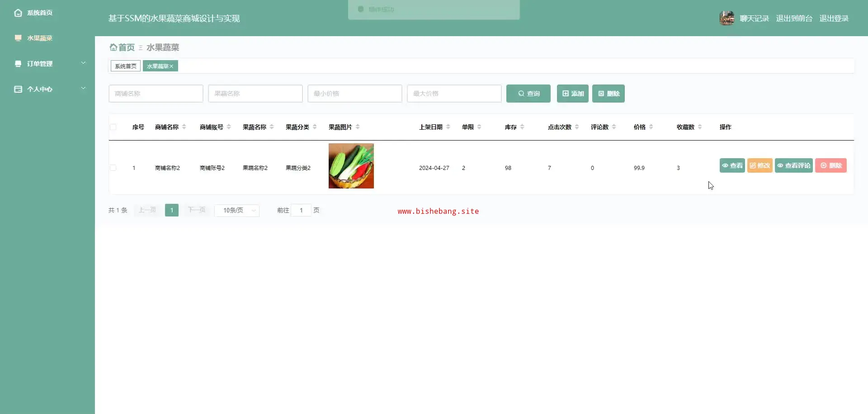The height and width of the screenshot is (414, 868).
Task: Sort the table by 商铺名称
Action: tap(184, 127)
